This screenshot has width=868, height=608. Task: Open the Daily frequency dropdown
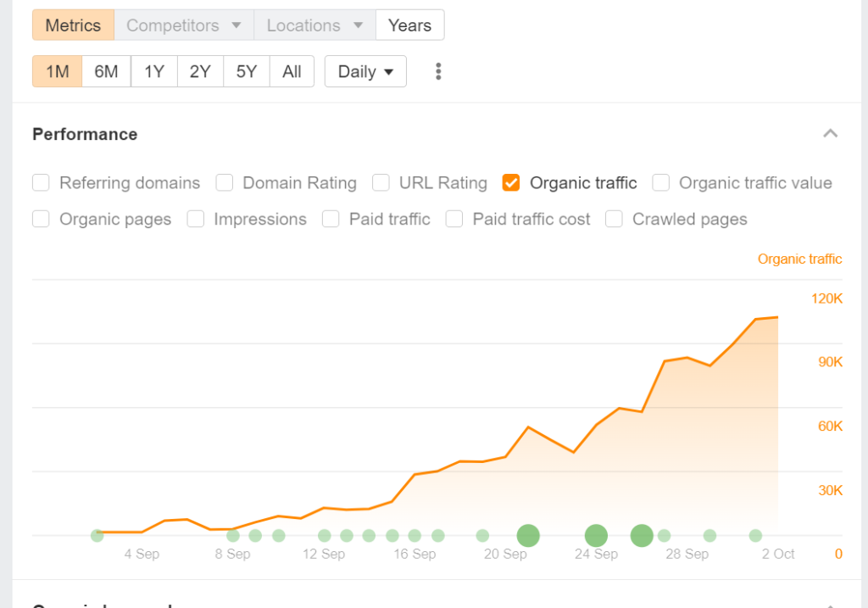click(364, 71)
